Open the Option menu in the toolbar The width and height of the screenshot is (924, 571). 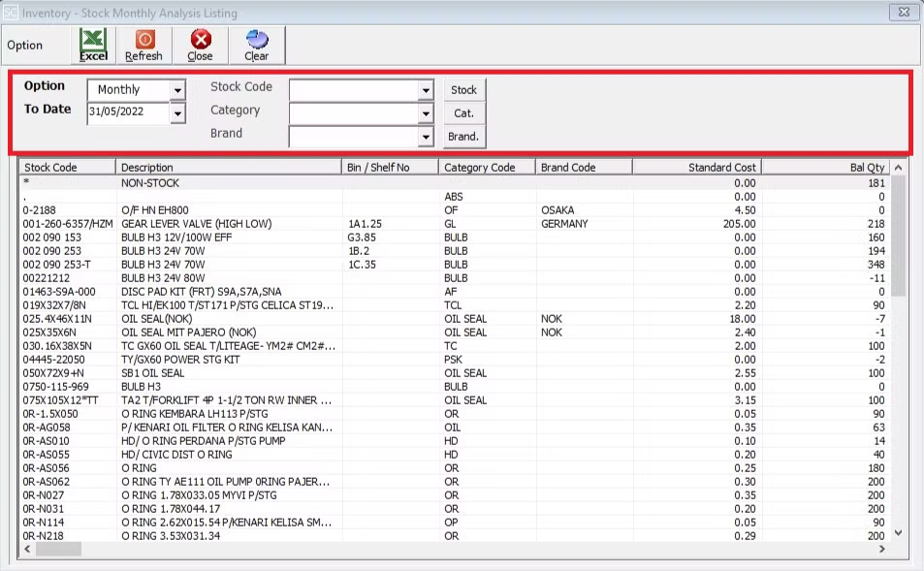click(x=25, y=46)
